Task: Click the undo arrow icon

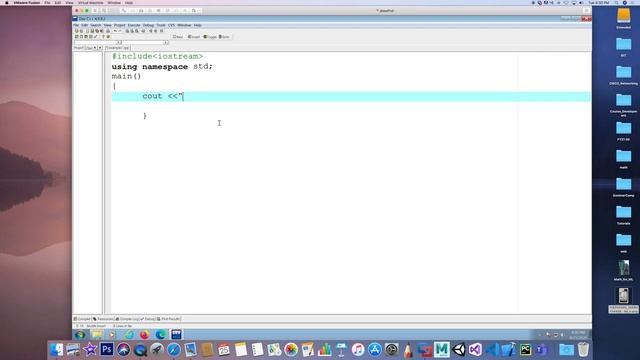Action: [x=115, y=31]
